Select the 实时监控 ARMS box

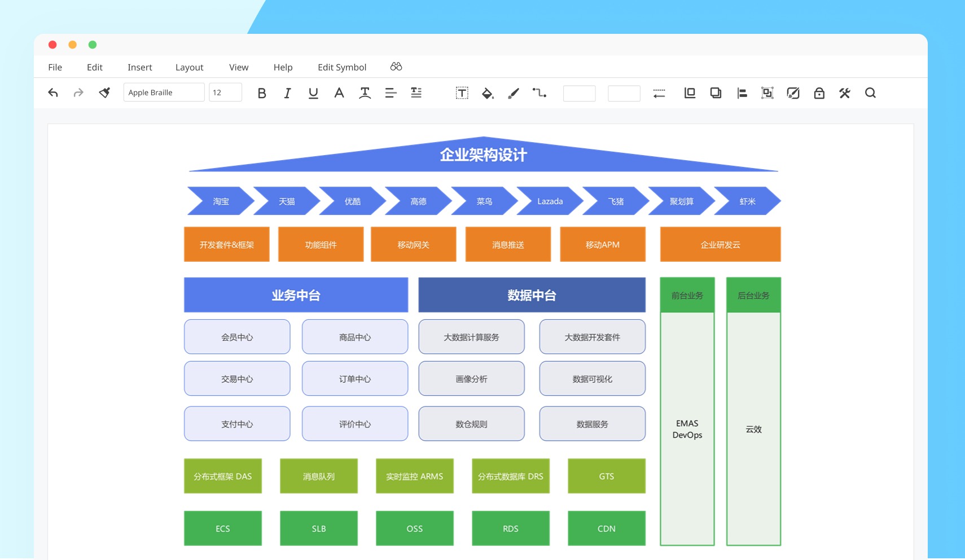click(x=415, y=476)
